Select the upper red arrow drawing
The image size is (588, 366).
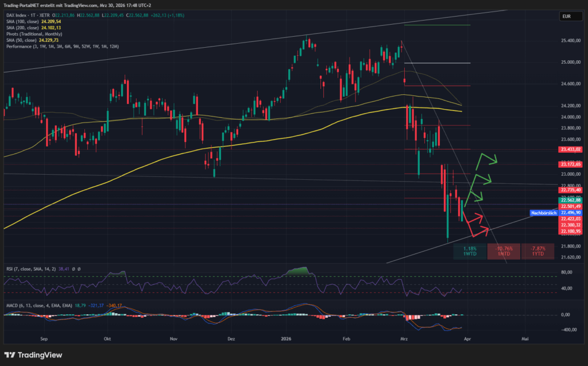(475, 218)
